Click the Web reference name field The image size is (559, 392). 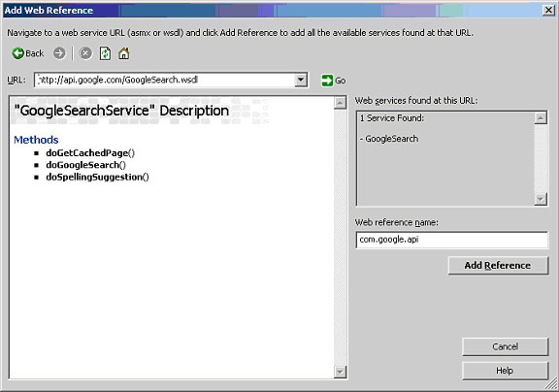451,240
